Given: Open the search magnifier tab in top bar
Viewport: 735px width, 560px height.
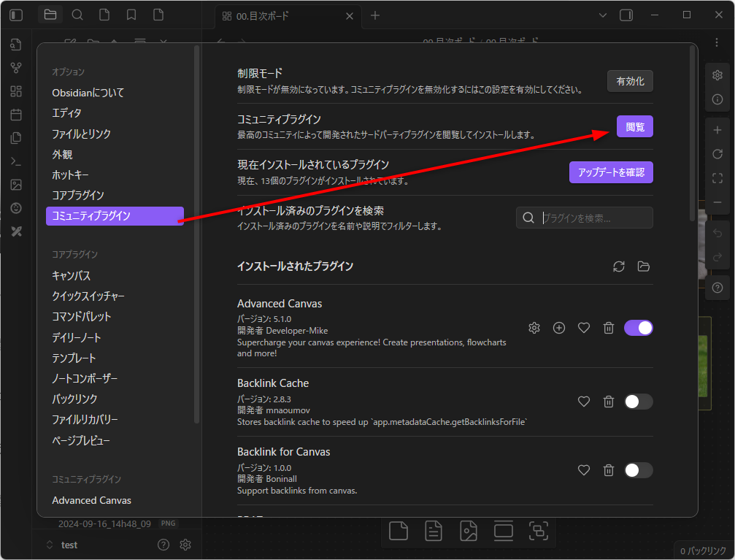Looking at the screenshot, I should click(x=77, y=15).
